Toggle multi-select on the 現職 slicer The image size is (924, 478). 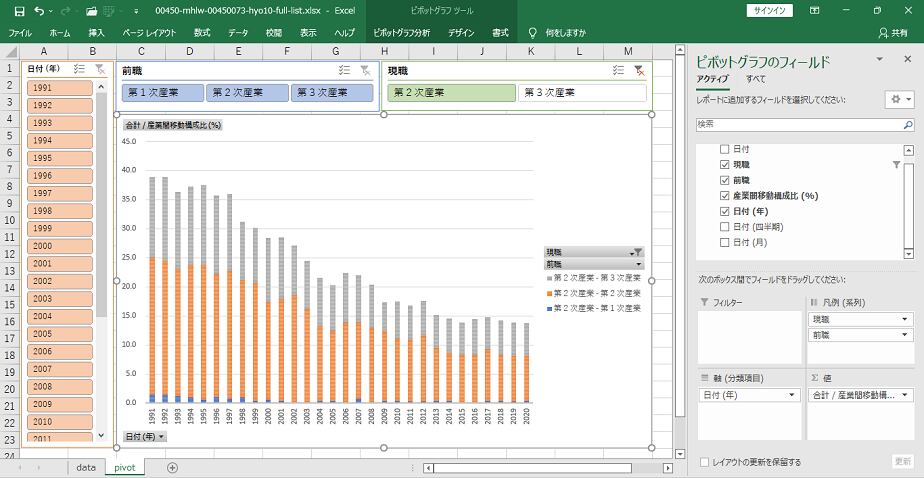tap(619, 70)
